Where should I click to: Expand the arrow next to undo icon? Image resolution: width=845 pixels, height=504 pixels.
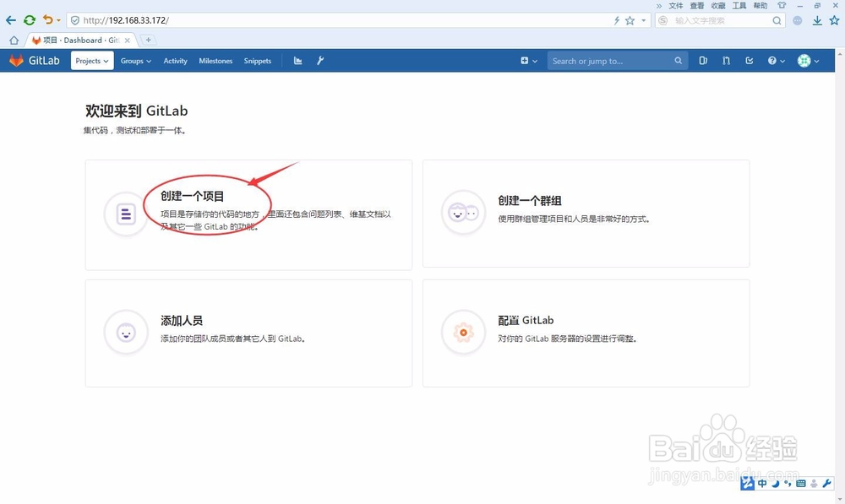(x=58, y=20)
